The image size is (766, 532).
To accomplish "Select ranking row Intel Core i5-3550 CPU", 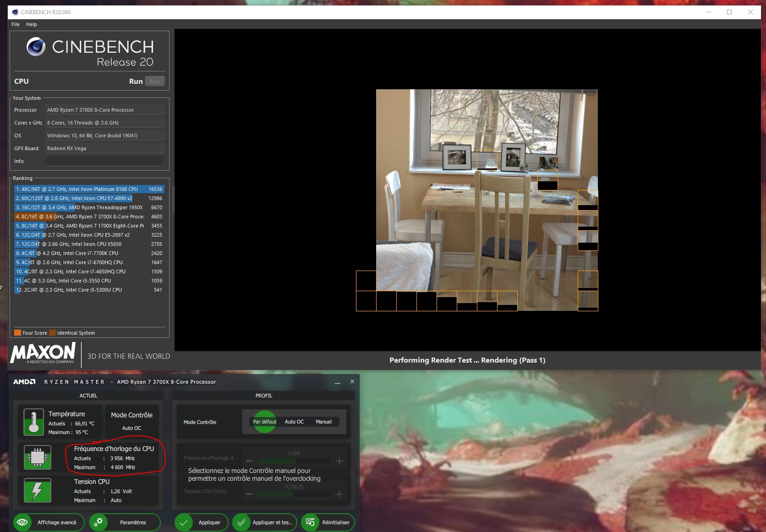I will click(89, 281).
